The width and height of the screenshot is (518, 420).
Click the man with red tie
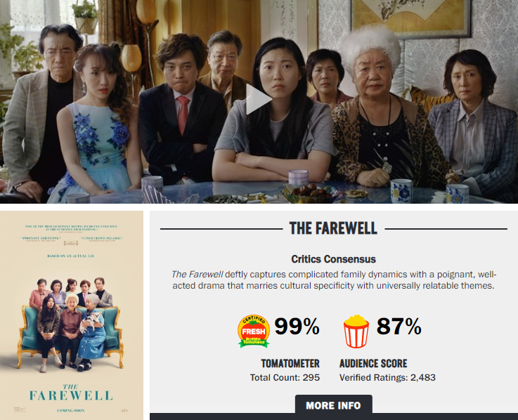(181, 109)
